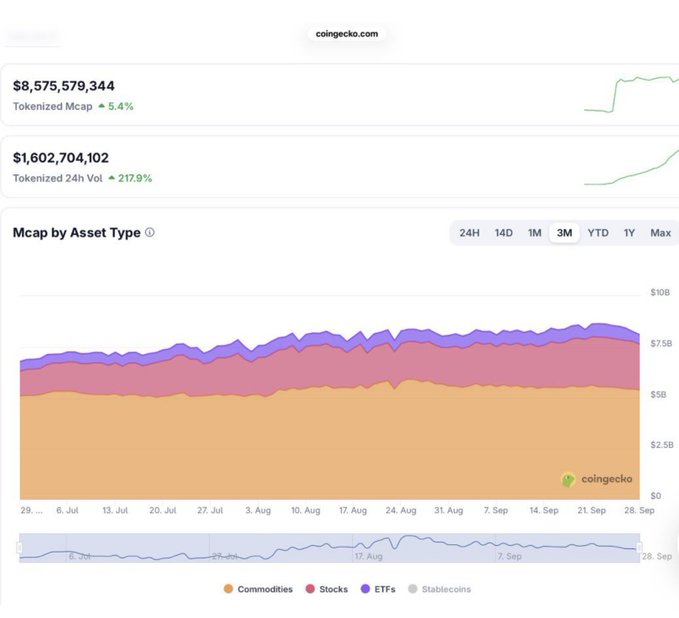Click the $2.5B y-axis label
Screen dimensions: 679x618
click(662, 445)
